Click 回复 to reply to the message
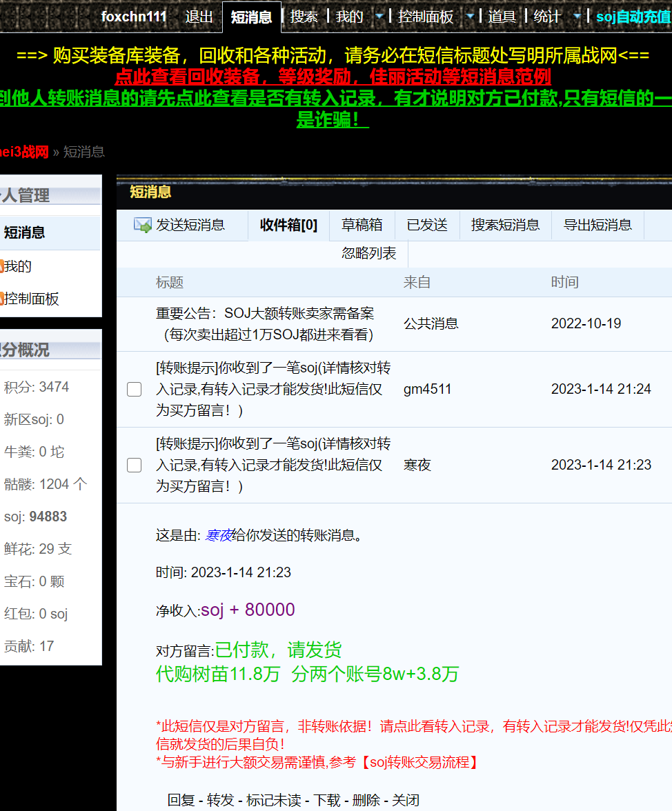 click(181, 800)
